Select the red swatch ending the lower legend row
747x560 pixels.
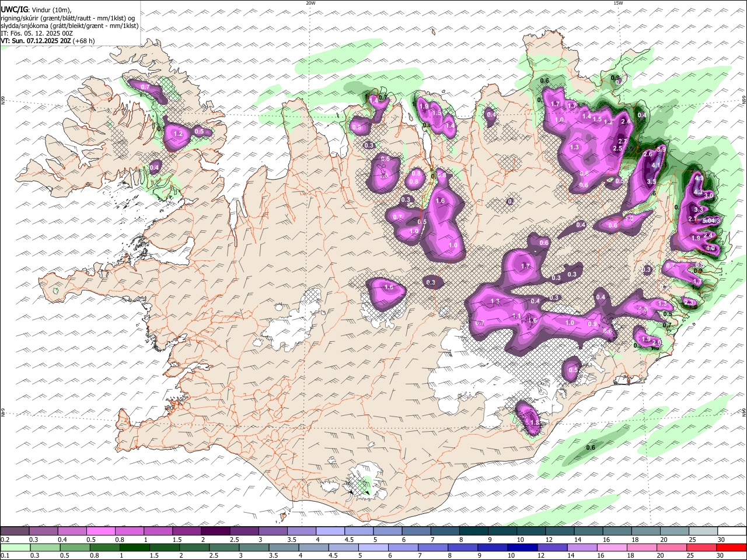tap(731, 548)
